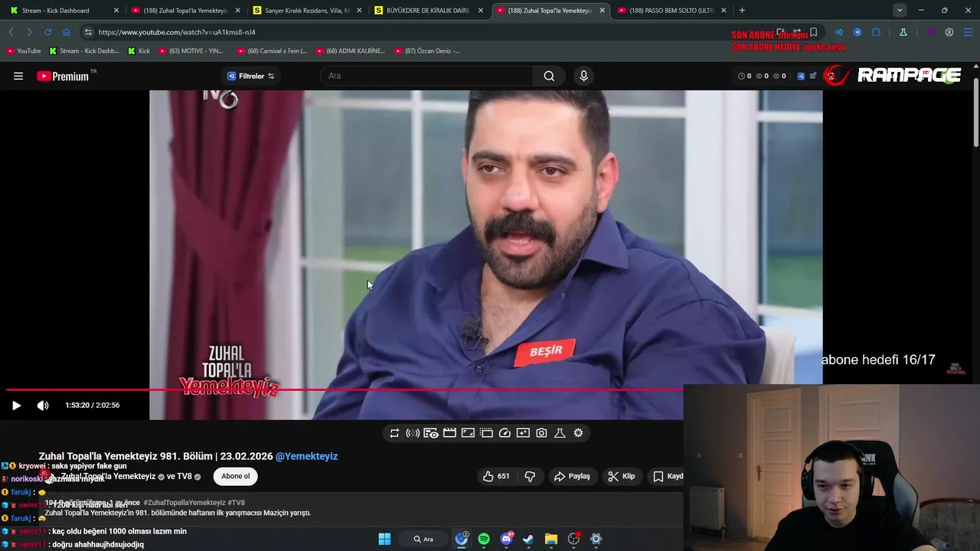Open the video filters sparkle icon
Viewport: 980px width, 551px height.
coord(523,433)
